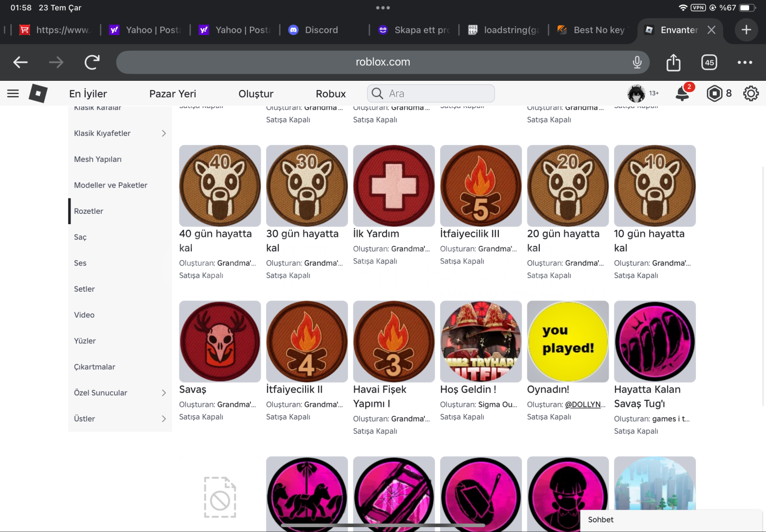This screenshot has height=532, width=766.
Task: Open the Robux balance icon
Action: point(714,94)
